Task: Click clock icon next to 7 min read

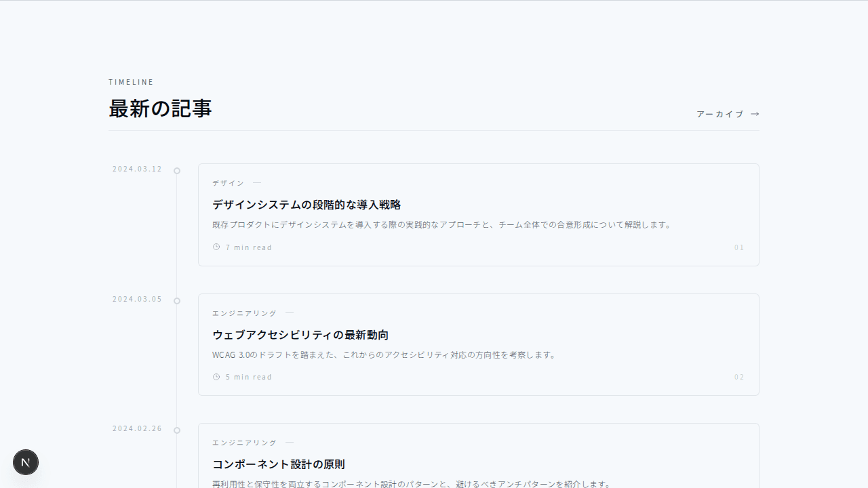Action: pyautogui.click(x=216, y=247)
